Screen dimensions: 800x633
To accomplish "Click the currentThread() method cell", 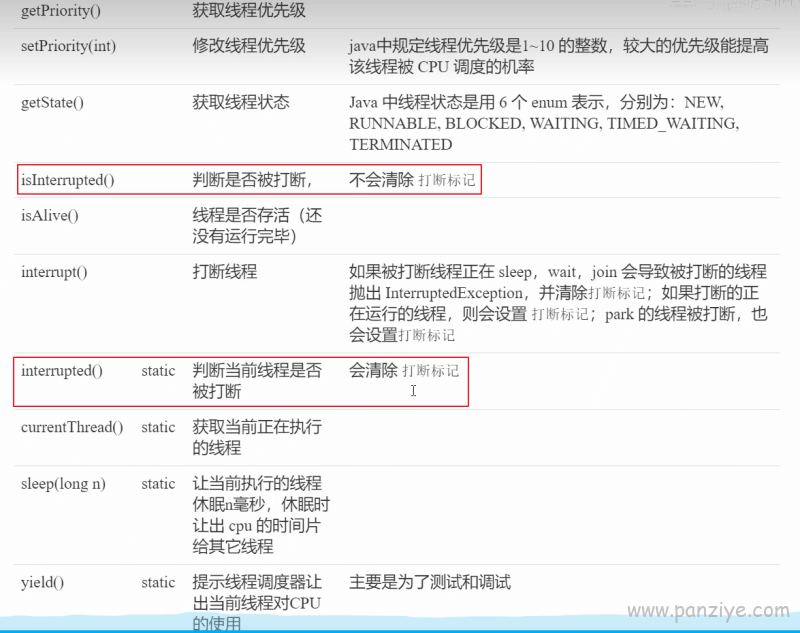I will tap(72, 427).
